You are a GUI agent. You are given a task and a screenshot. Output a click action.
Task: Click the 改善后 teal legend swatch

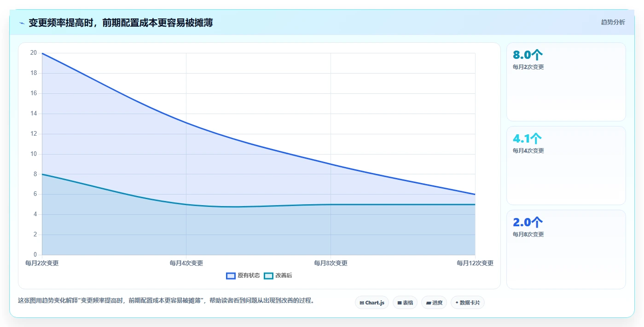coord(268,275)
